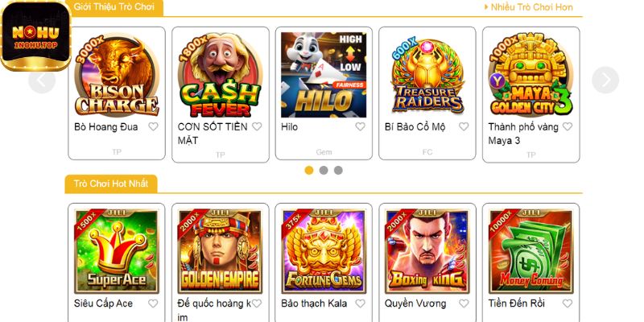644x322 pixels.
Task: Show next games with right carousel arrow
Action: pyautogui.click(x=605, y=80)
